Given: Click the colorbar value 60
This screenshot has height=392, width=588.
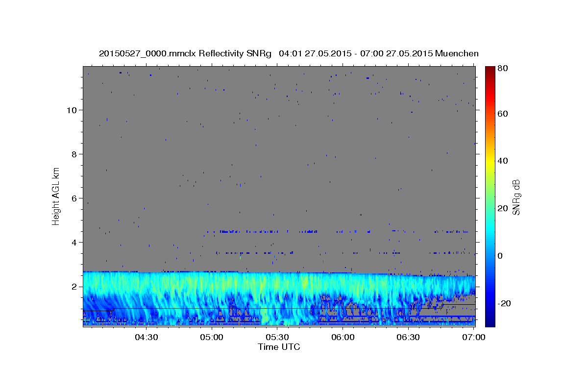Looking at the screenshot, I should coord(504,114).
